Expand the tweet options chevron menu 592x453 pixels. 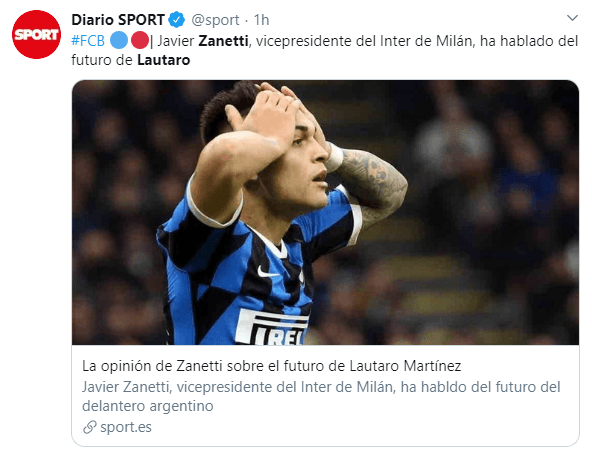coord(572,18)
